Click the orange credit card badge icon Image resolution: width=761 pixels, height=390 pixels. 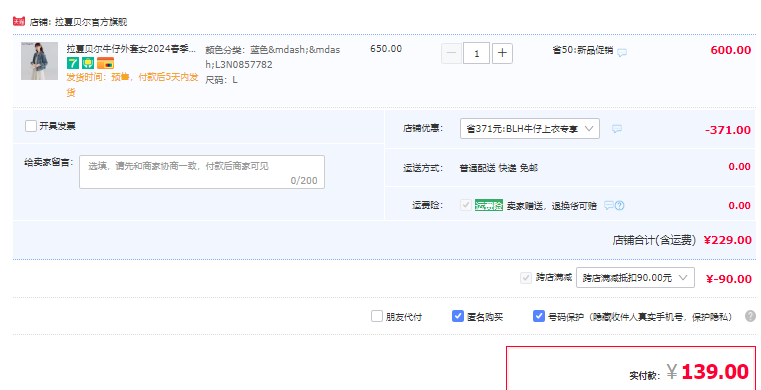click(x=105, y=63)
